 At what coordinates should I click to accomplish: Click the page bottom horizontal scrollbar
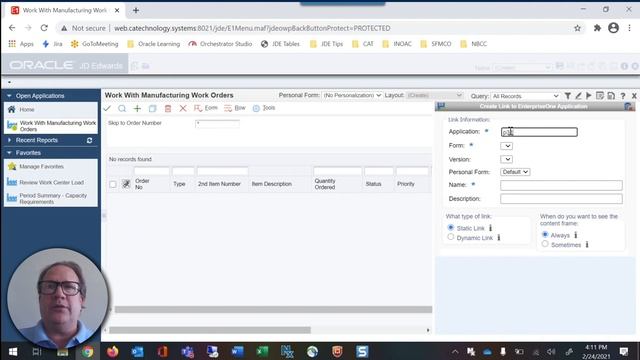[210, 330]
